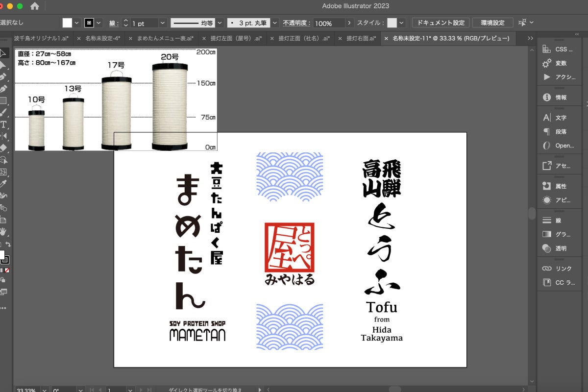588x392 pixels.
Task: Select the Eyedropper tool
Action: pos(3,184)
